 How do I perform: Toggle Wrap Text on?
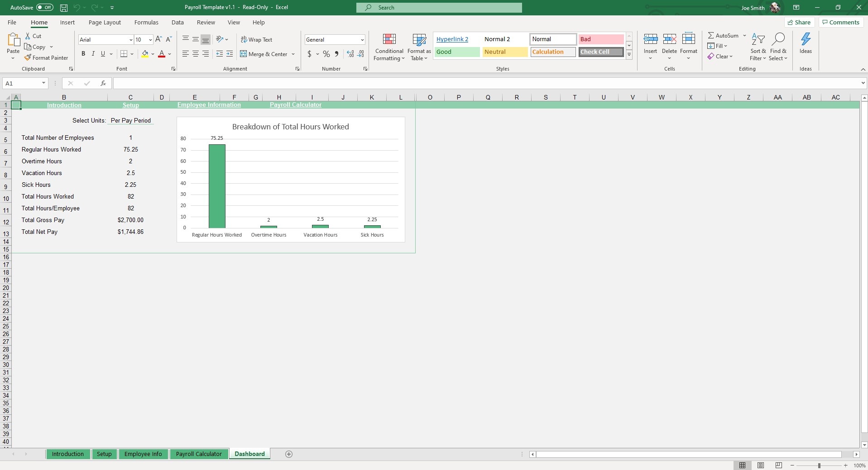click(x=256, y=40)
